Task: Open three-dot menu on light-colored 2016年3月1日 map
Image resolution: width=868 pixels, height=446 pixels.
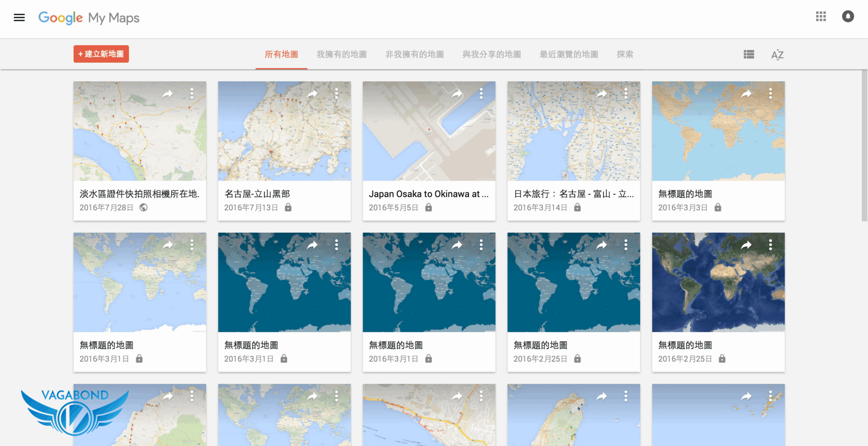Action: pyautogui.click(x=192, y=245)
